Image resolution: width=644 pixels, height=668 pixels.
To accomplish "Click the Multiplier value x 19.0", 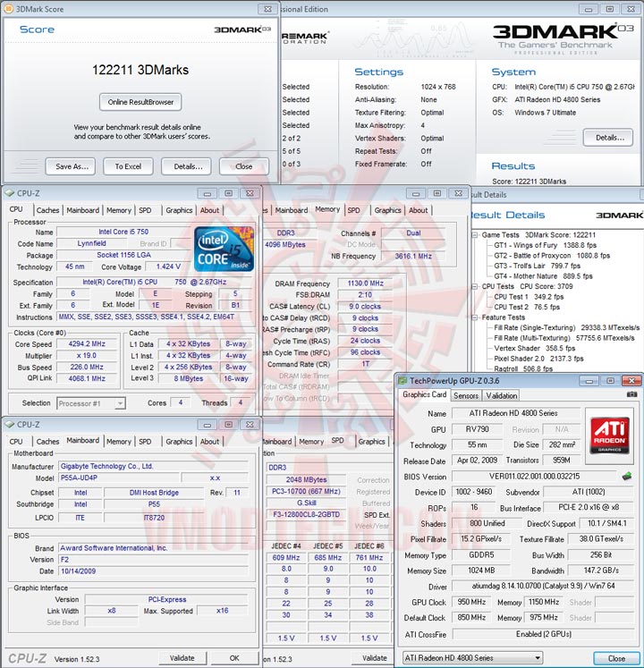I will point(87,355).
